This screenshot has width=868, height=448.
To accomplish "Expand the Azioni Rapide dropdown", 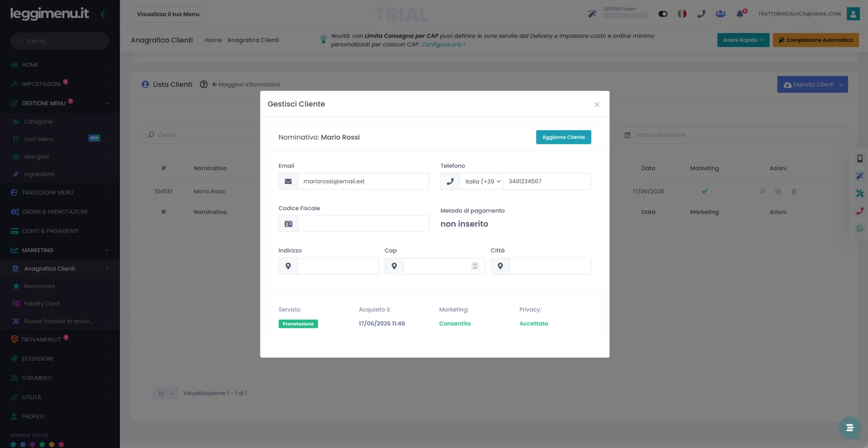I will click(x=743, y=40).
